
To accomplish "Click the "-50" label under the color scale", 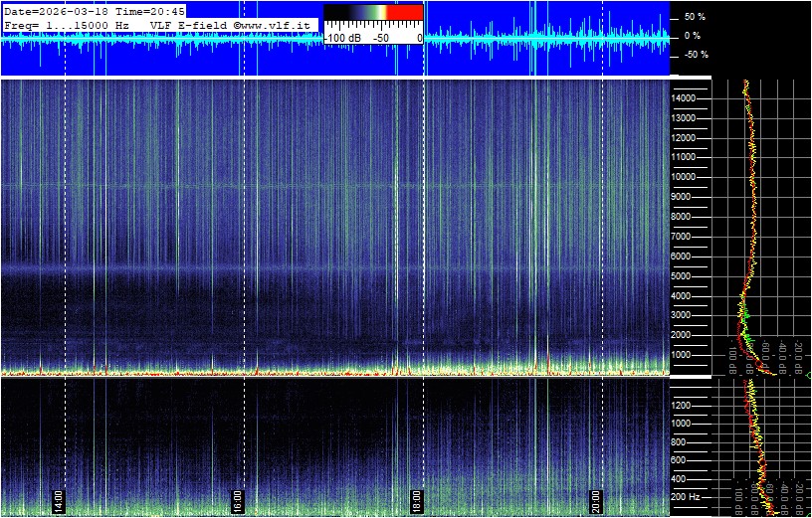I will coord(382,39).
